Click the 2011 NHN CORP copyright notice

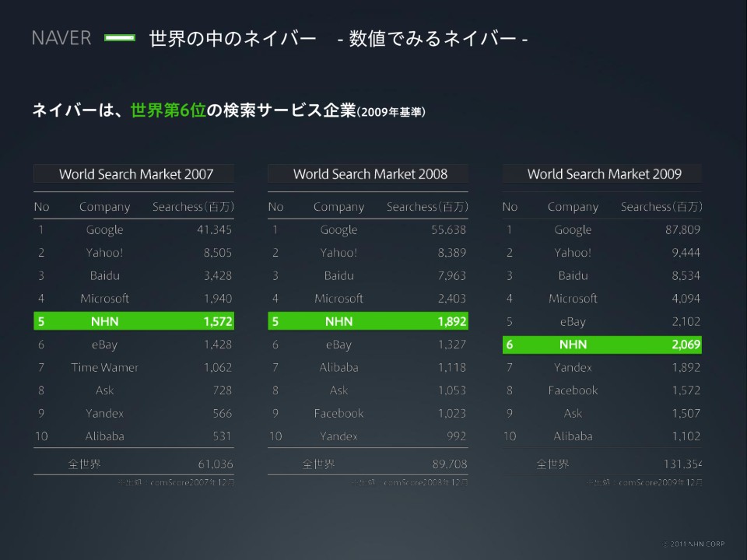(693, 544)
